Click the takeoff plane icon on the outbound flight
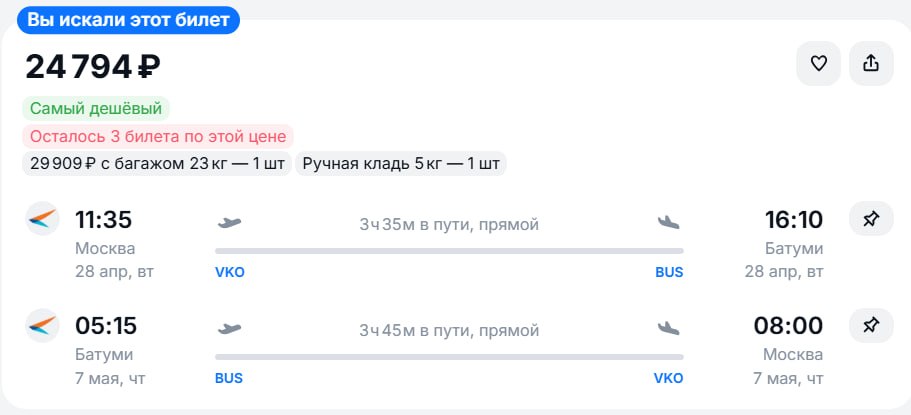 point(229,222)
